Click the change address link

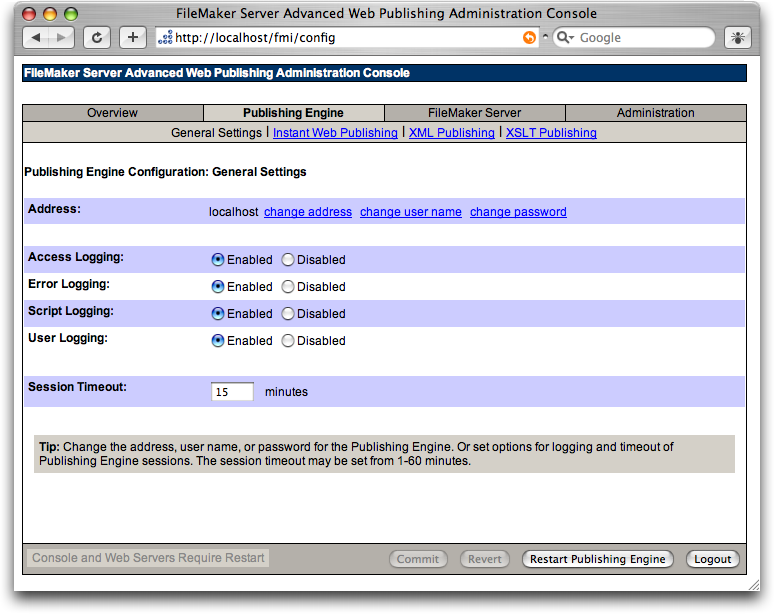point(308,212)
